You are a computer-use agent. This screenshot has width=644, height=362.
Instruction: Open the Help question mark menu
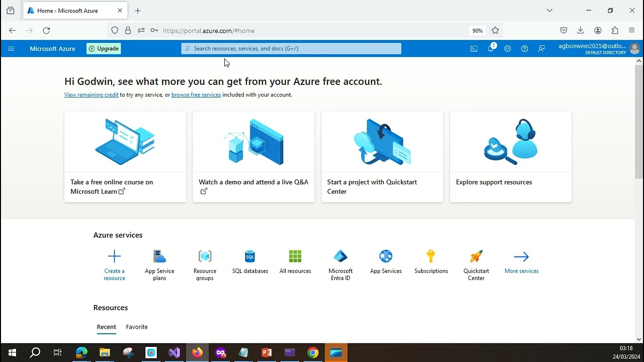coord(524,49)
